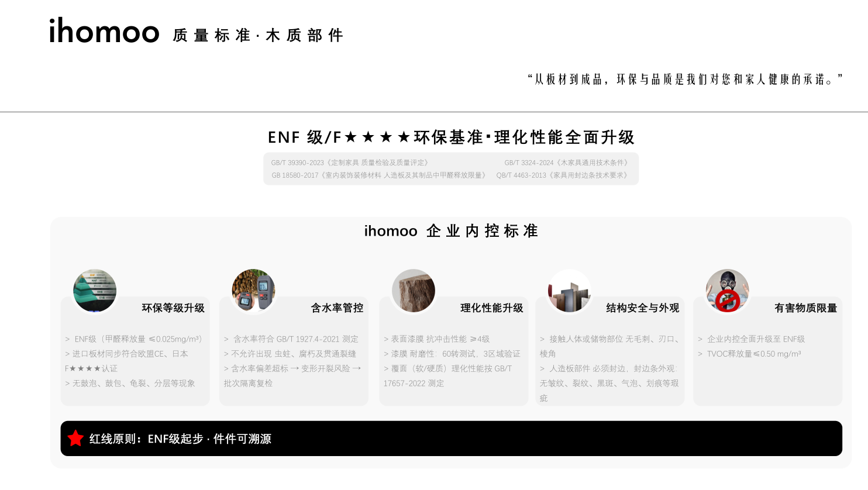Viewport: 868px width, 490px height.
Task: Click the line 表面漆膜 抗冲击性能 ≥4级
Action: pyautogui.click(x=436, y=339)
